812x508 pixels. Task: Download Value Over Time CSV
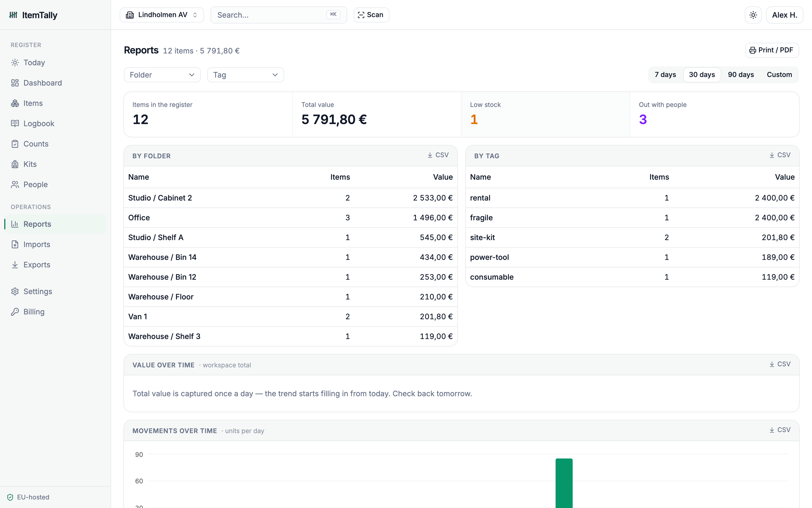tap(780, 364)
